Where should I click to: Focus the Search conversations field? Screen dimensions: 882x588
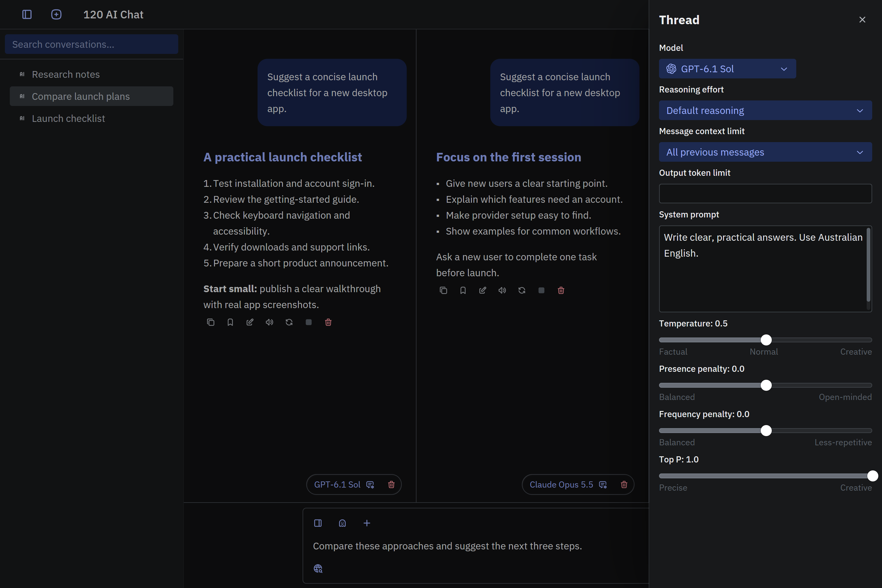[92, 44]
